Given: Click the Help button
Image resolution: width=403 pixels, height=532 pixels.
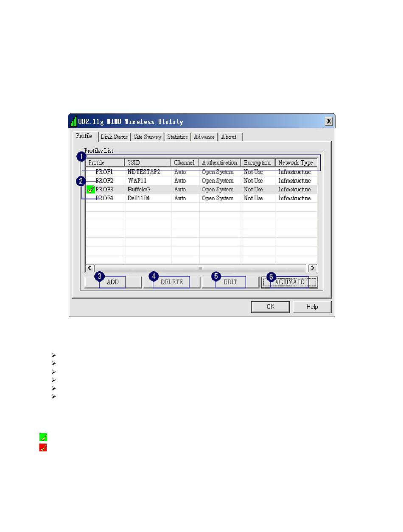Looking at the screenshot, I should (312, 307).
